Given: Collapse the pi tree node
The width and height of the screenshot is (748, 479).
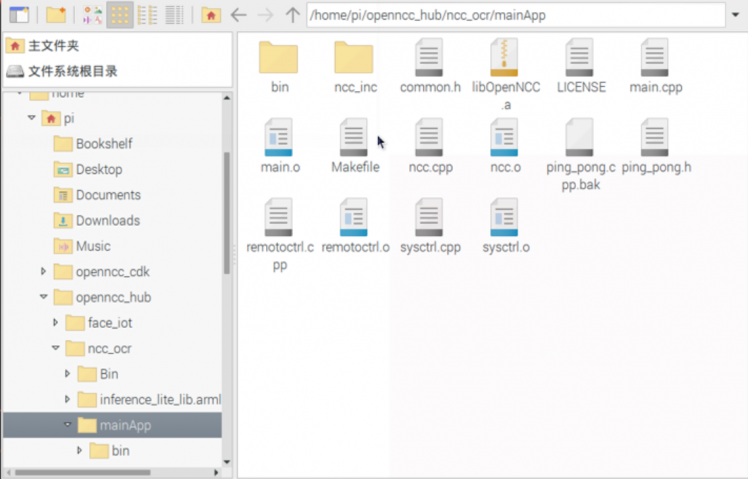Looking at the screenshot, I should tap(31, 117).
